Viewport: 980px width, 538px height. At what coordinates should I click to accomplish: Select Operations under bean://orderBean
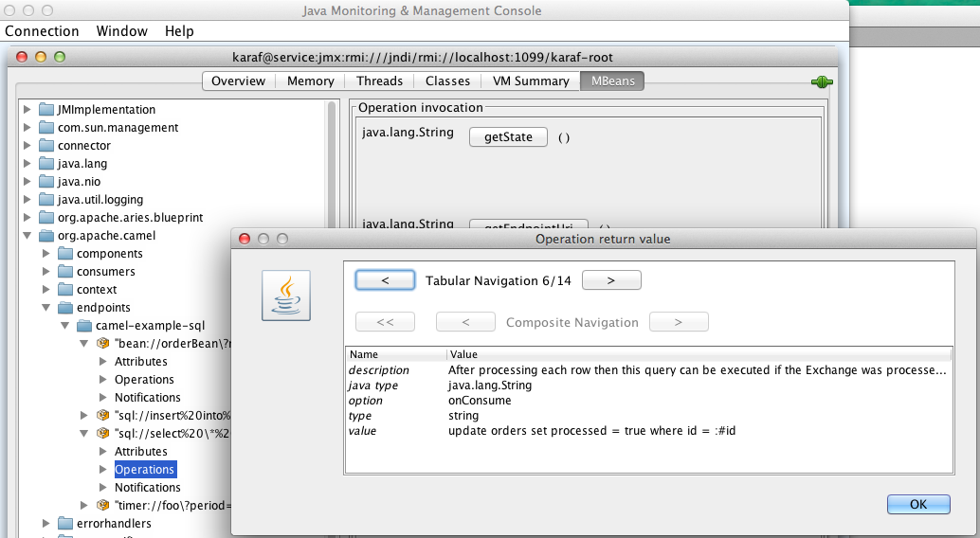click(144, 379)
